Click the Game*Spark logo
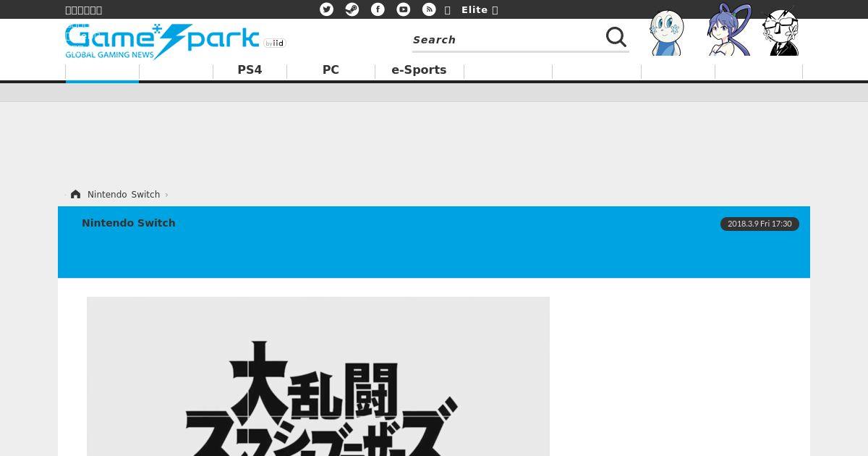 click(162, 41)
